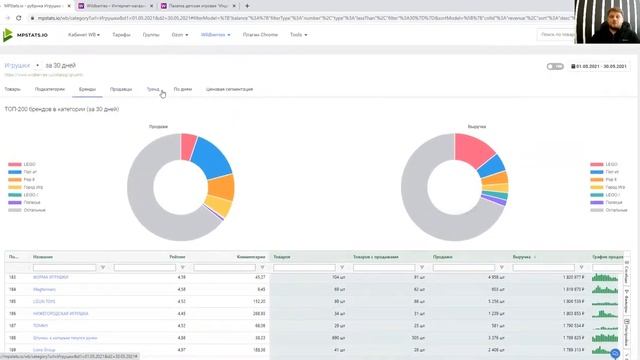Open the Игрушки category link in heading
The image size is (640, 360).
[x=17, y=65]
